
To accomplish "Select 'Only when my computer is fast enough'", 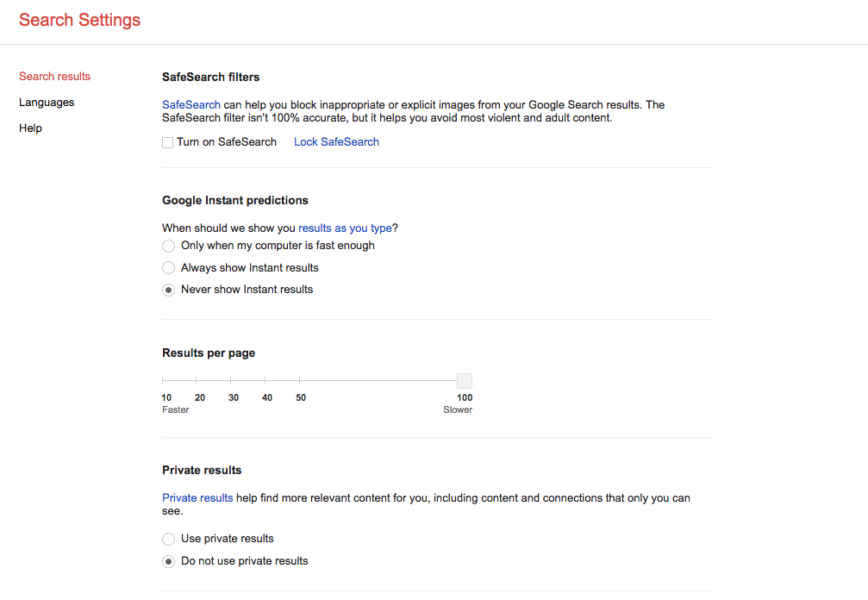I will [169, 246].
